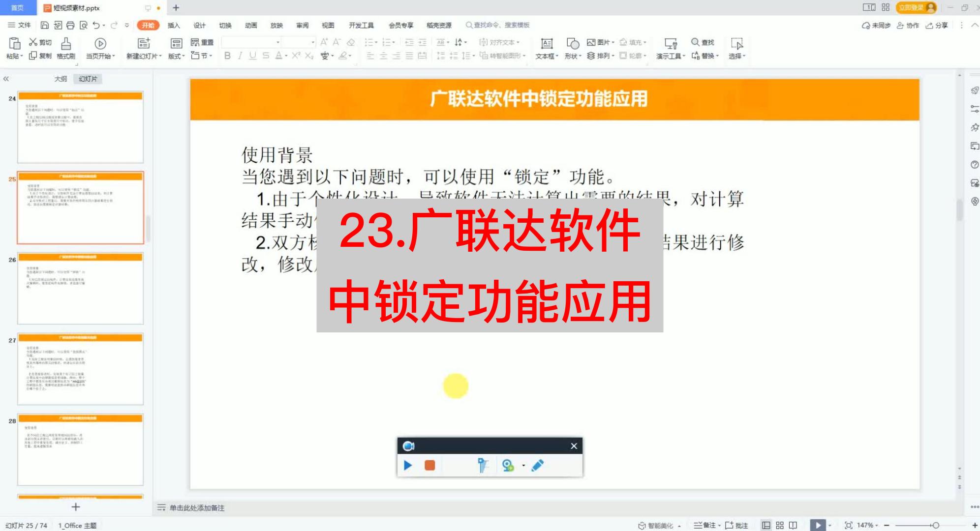The height and width of the screenshot is (531, 980).
Task: Click the Insert tab in ribbon
Action: click(x=173, y=25)
